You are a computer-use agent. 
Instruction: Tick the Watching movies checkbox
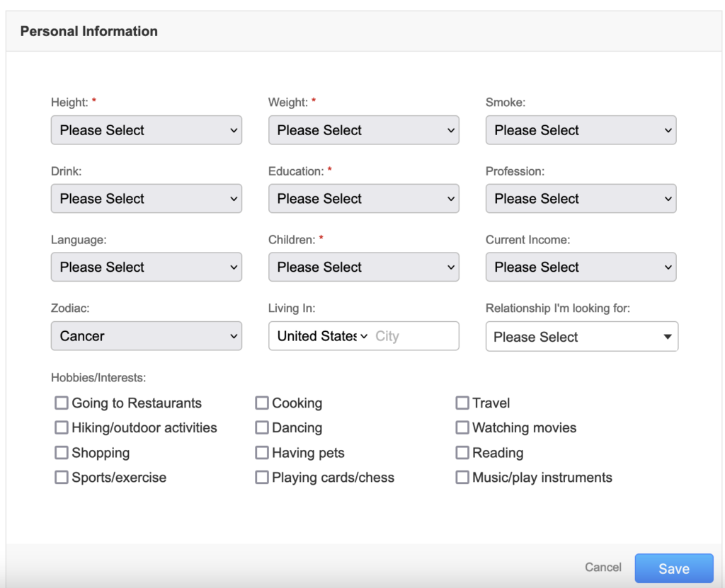pyautogui.click(x=462, y=427)
